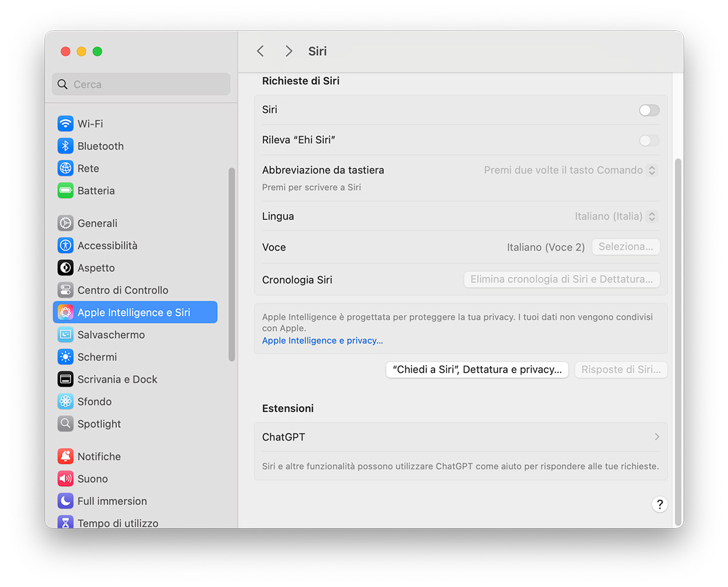Click the Italiano (Voce 2) value
This screenshot has height=587, width=728.
click(x=546, y=247)
